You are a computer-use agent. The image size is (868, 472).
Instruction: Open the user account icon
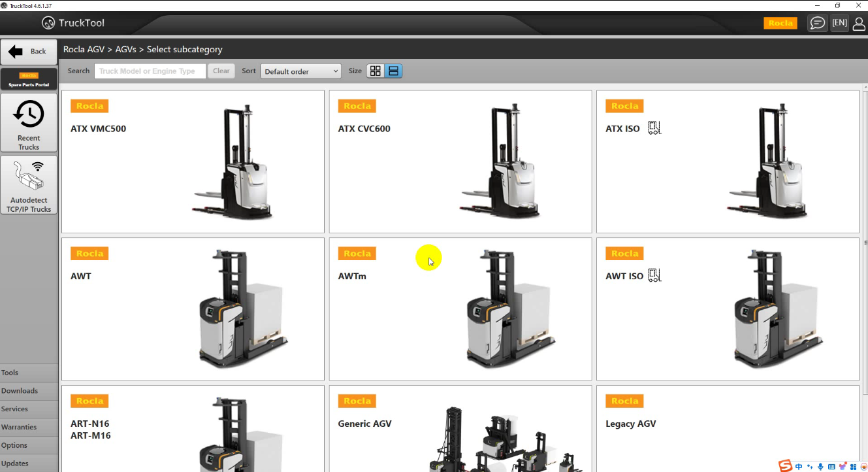(x=859, y=24)
